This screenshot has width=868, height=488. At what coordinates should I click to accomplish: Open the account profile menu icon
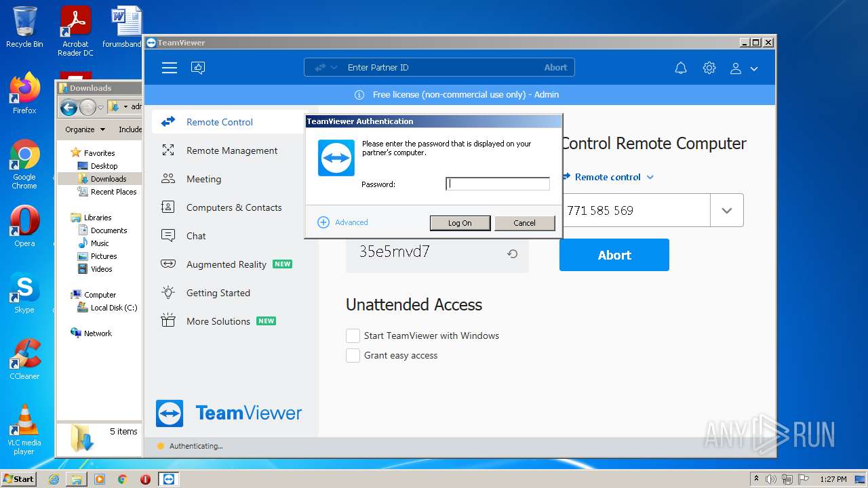pyautogui.click(x=736, y=68)
